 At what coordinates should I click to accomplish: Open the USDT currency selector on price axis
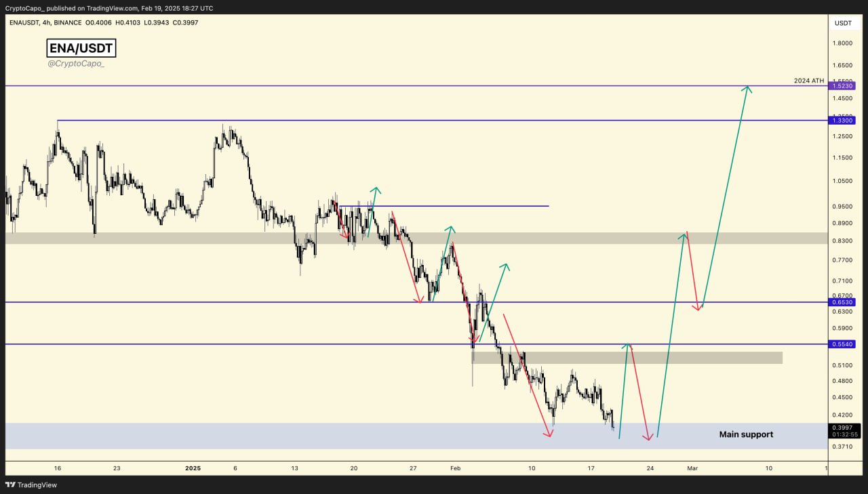coord(843,23)
